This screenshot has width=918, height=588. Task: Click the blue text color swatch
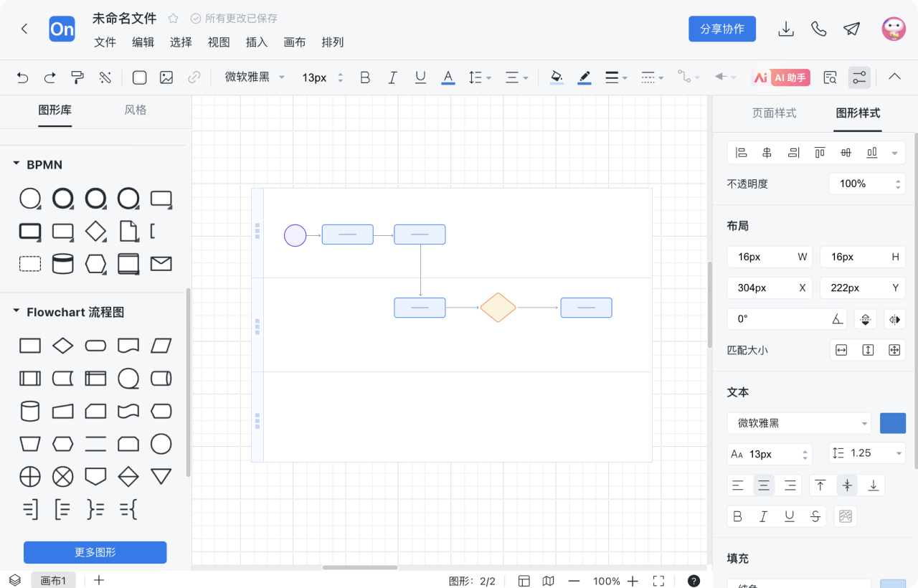[x=892, y=423]
